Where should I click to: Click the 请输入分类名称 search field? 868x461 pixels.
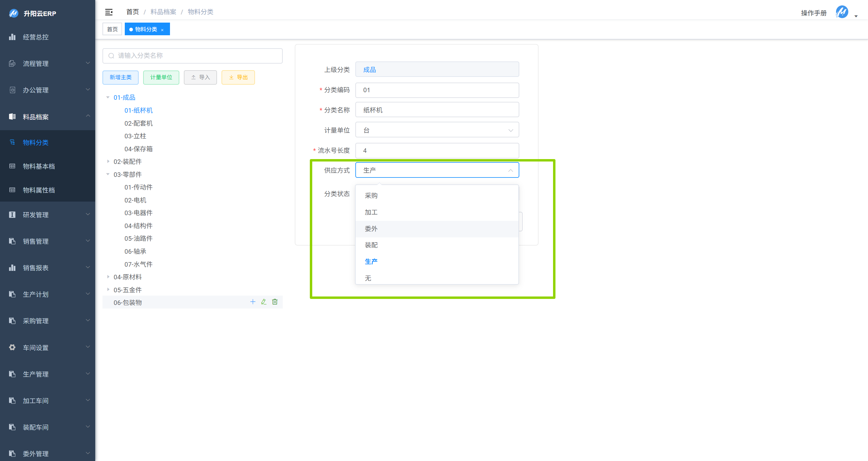192,56
